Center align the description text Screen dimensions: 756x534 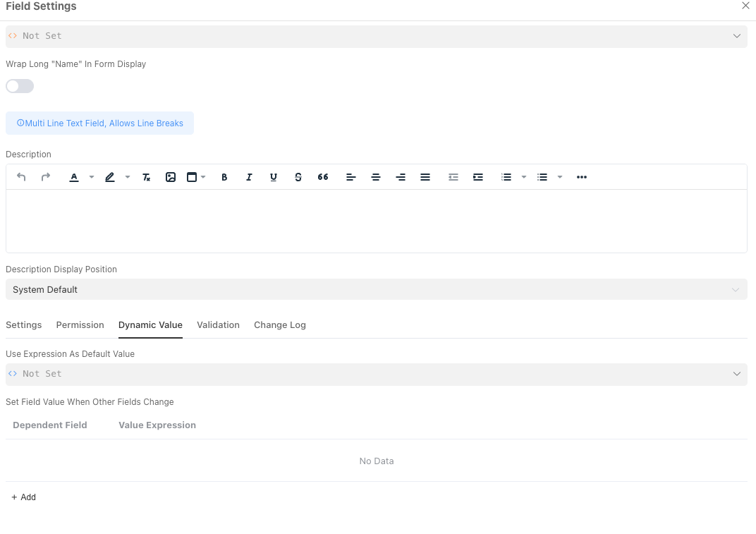tap(376, 177)
